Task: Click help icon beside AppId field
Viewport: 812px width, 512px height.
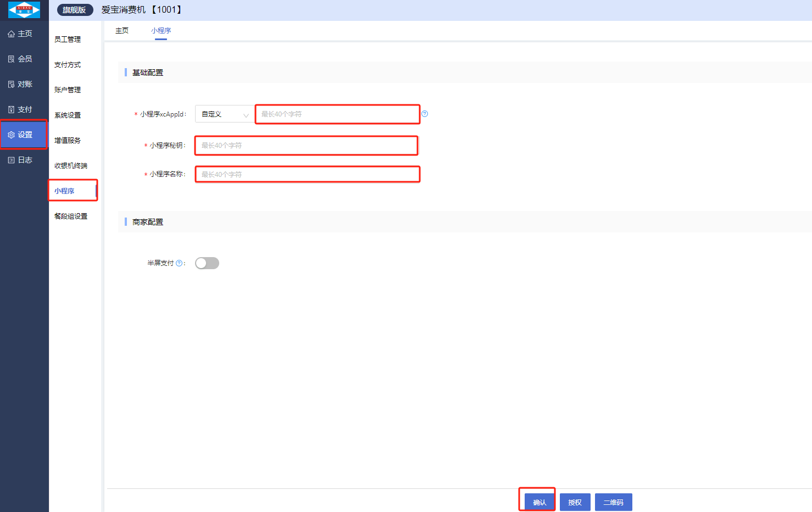Action: [425, 114]
